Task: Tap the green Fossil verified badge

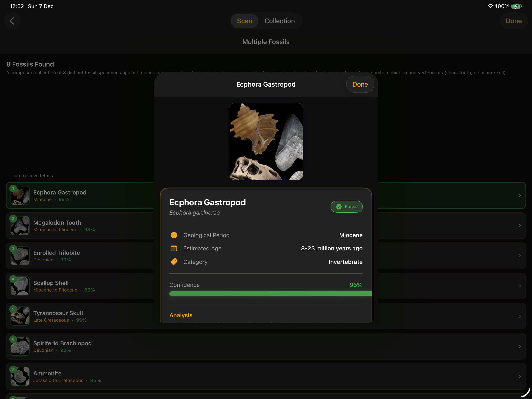Action: coord(347,207)
